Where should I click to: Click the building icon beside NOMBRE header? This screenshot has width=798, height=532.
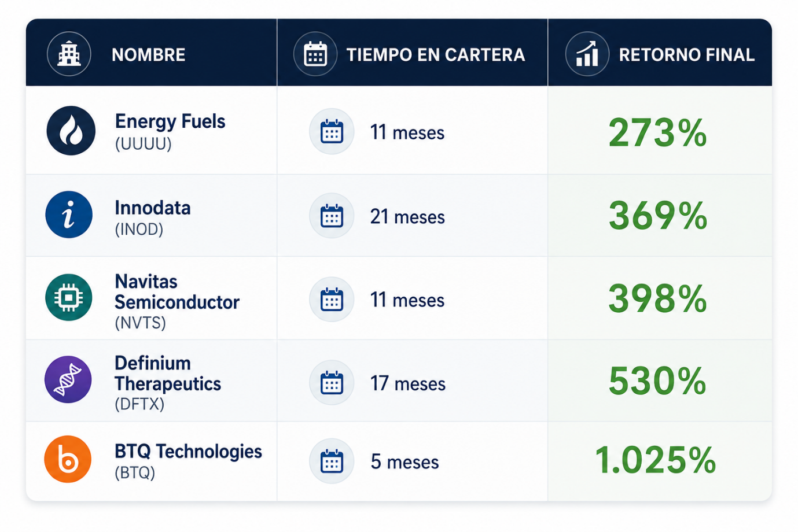click(x=69, y=54)
